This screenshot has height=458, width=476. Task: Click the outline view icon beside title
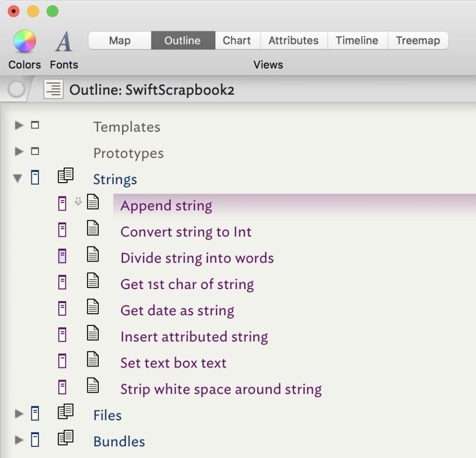tap(53, 90)
